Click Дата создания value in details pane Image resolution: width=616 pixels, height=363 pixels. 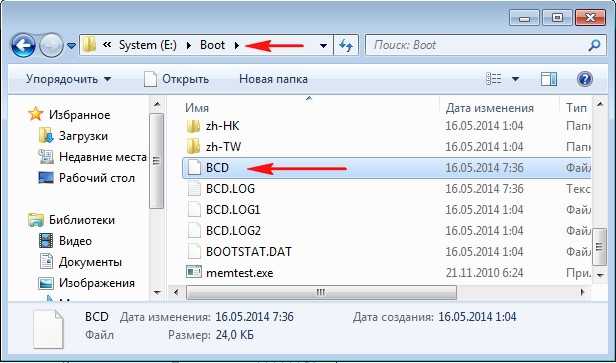coord(477,317)
